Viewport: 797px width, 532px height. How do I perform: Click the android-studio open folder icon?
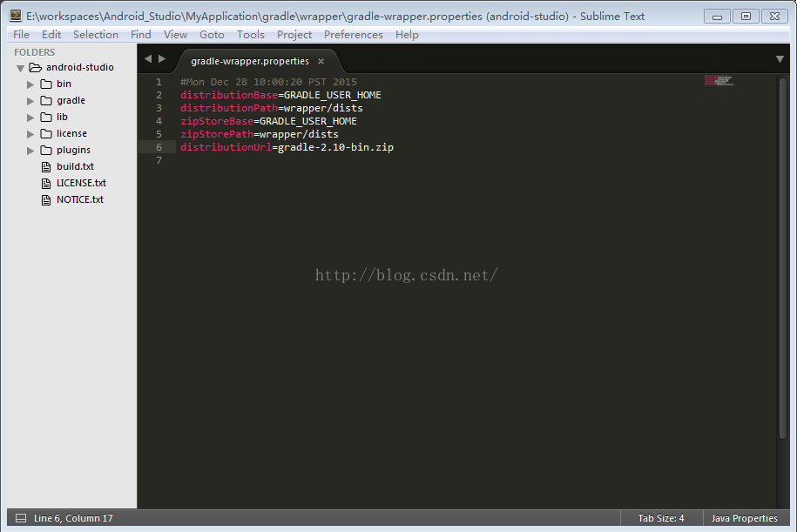point(35,68)
